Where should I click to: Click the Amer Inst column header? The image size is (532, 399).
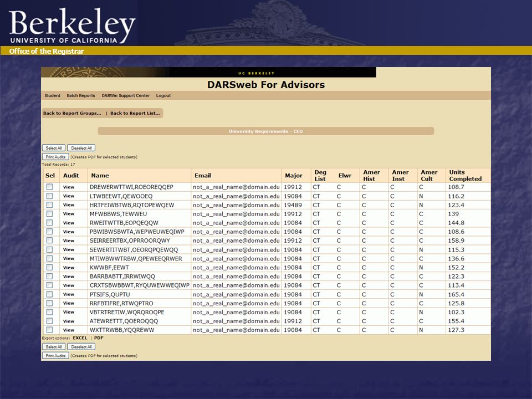click(400, 176)
